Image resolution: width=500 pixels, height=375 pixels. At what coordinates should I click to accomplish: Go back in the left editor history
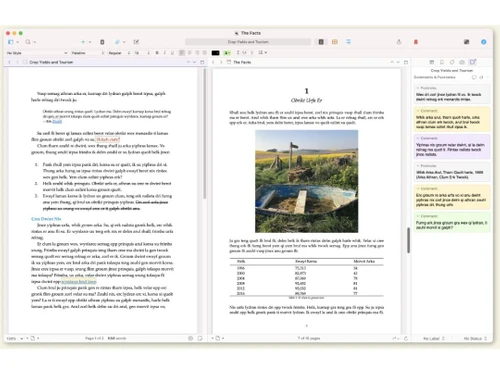(9, 62)
